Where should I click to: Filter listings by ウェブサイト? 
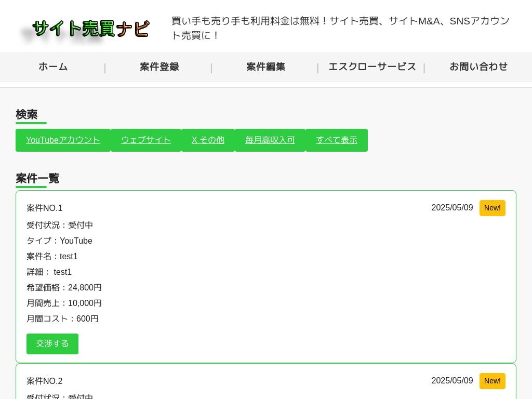tap(146, 140)
